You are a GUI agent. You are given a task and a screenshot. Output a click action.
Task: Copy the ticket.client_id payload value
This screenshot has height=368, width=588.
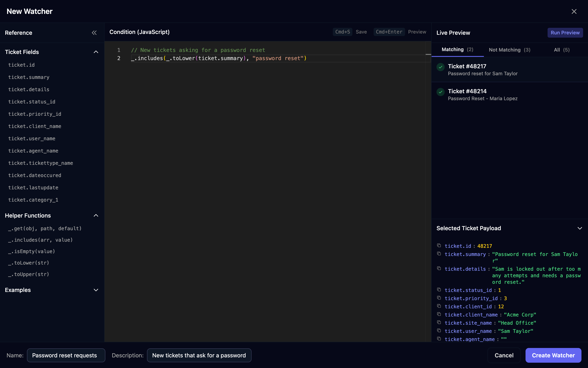439,306
